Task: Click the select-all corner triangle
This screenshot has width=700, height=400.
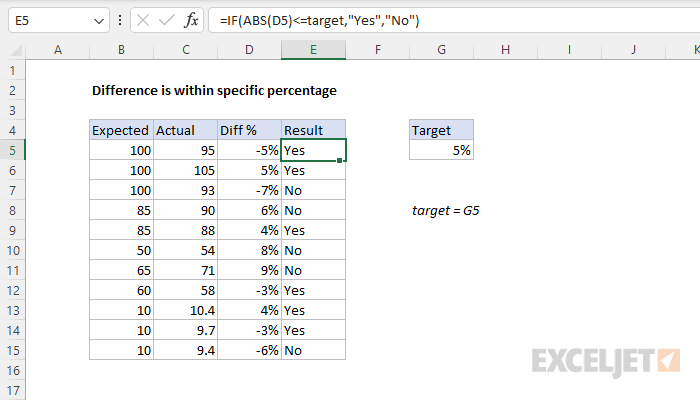Action: 13,49
